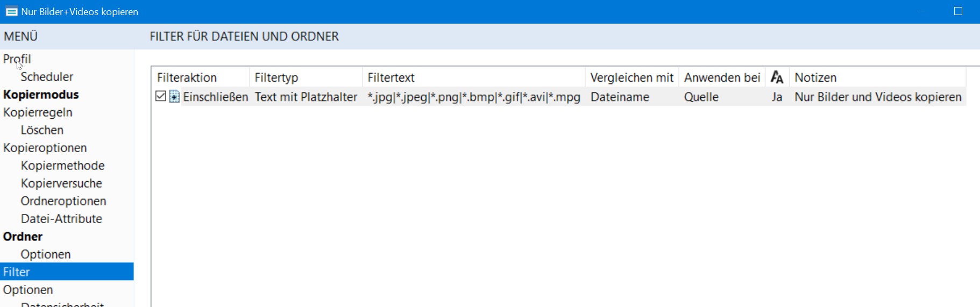Screen dimensions: 980x307
Task: Select the filter row's Filtertext cell
Action: click(x=473, y=97)
